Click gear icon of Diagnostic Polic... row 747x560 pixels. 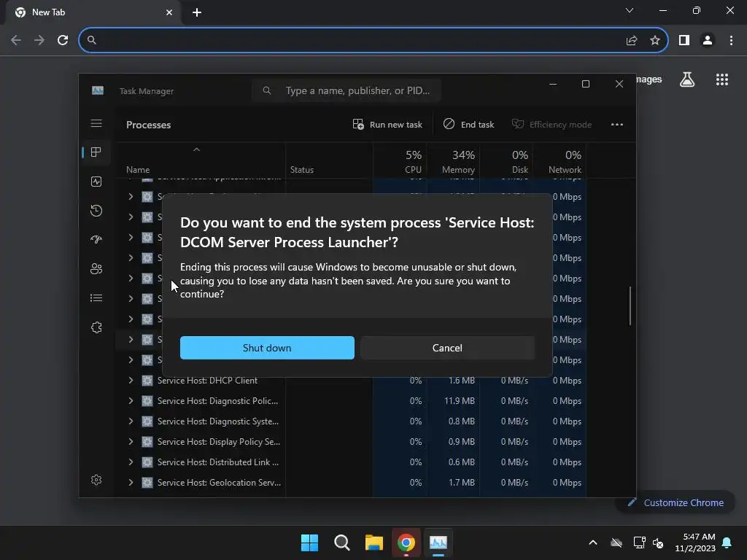pyautogui.click(x=147, y=400)
